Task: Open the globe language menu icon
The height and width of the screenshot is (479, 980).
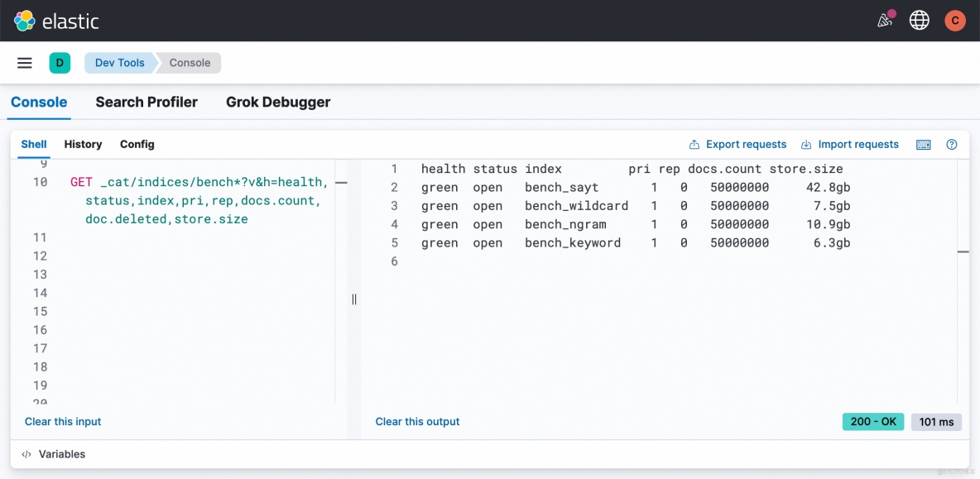Action: (x=919, y=21)
